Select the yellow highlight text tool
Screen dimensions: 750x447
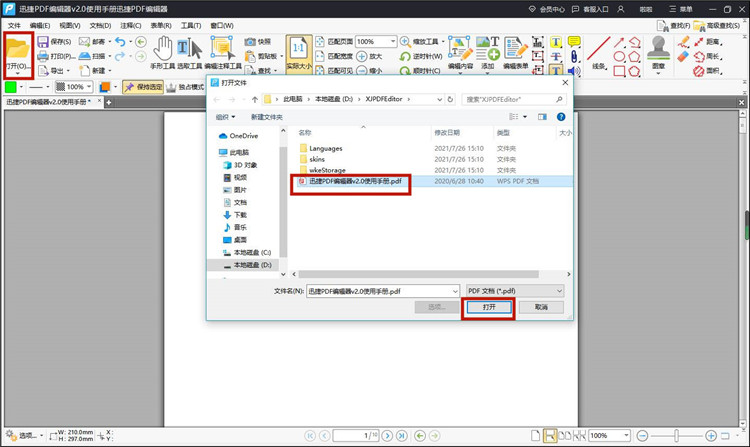[556, 43]
